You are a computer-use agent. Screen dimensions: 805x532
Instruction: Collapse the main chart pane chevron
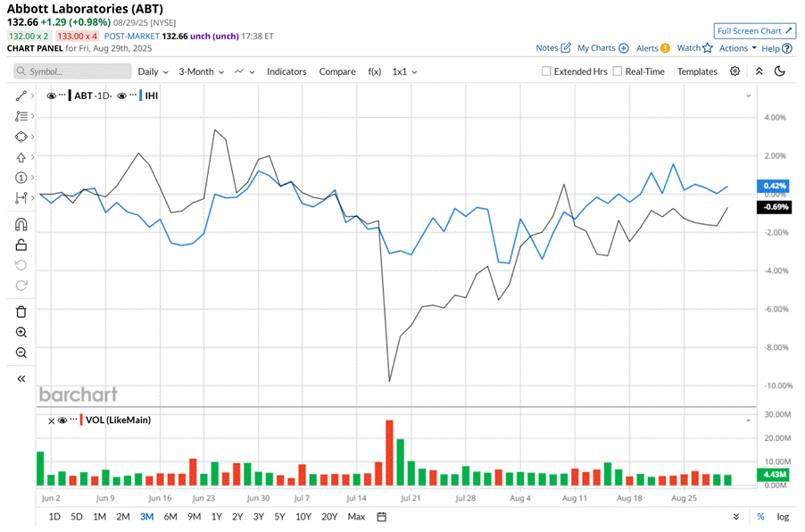pos(749,96)
